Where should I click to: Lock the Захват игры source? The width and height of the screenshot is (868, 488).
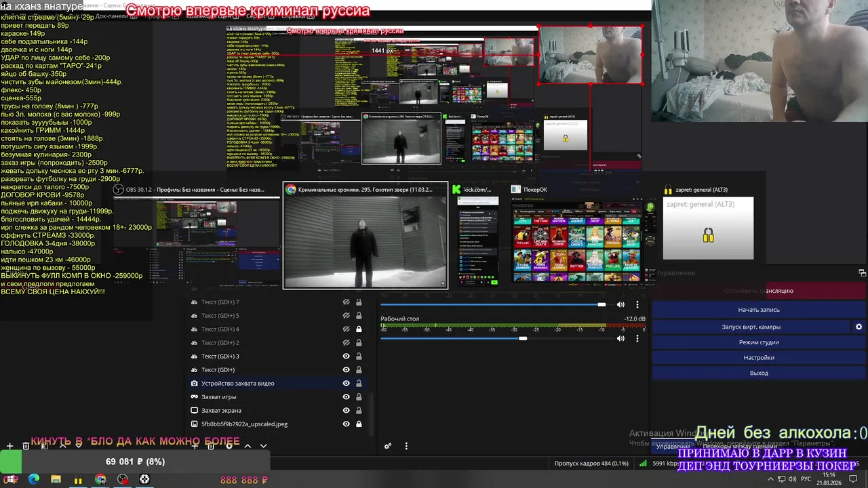[359, 397]
